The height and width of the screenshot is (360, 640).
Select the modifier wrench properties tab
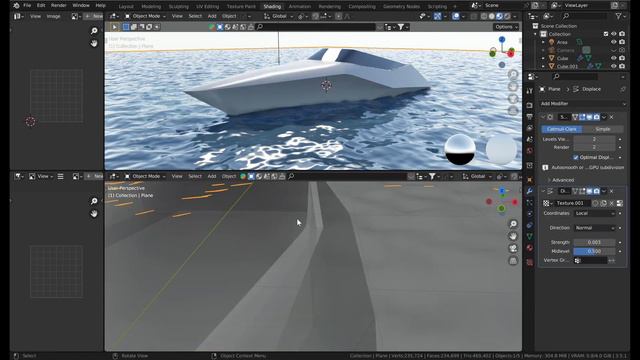coord(530,191)
